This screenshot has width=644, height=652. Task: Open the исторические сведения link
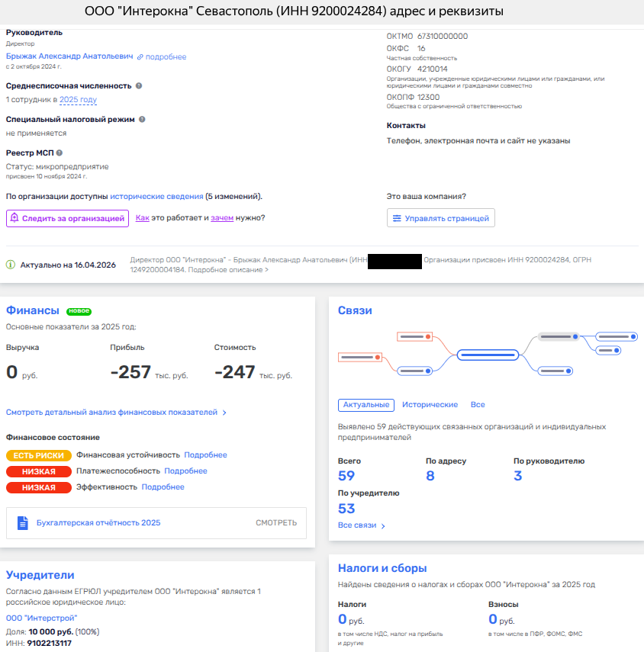[156, 197]
